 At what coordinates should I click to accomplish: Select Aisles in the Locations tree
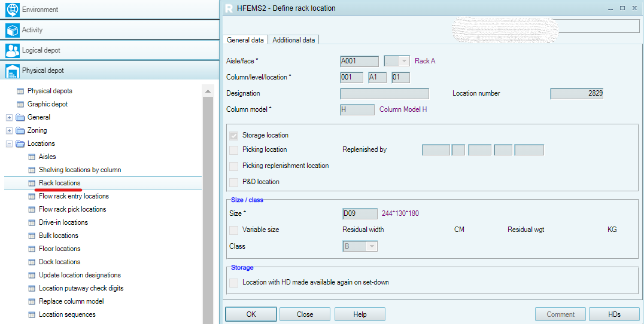click(47, 157)
